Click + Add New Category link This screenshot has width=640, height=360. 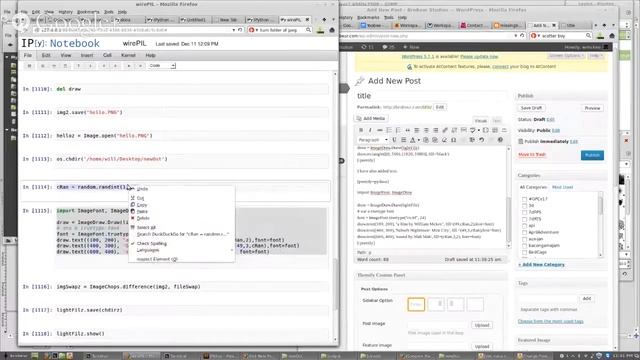(x=541, y=265)
